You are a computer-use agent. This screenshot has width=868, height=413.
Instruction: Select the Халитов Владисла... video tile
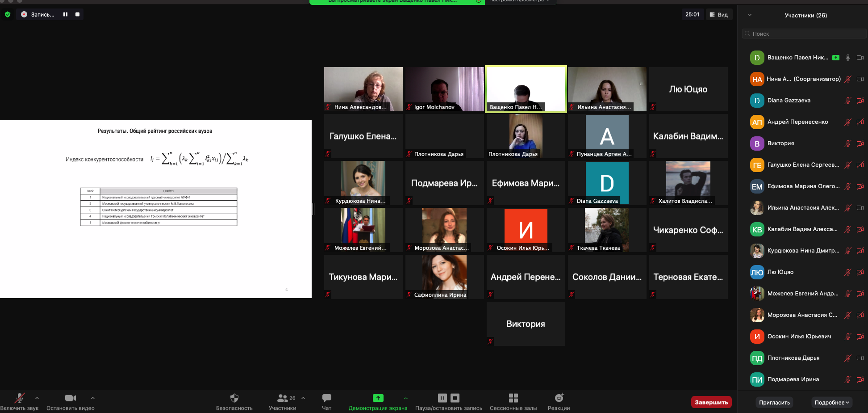click(689, 183)
